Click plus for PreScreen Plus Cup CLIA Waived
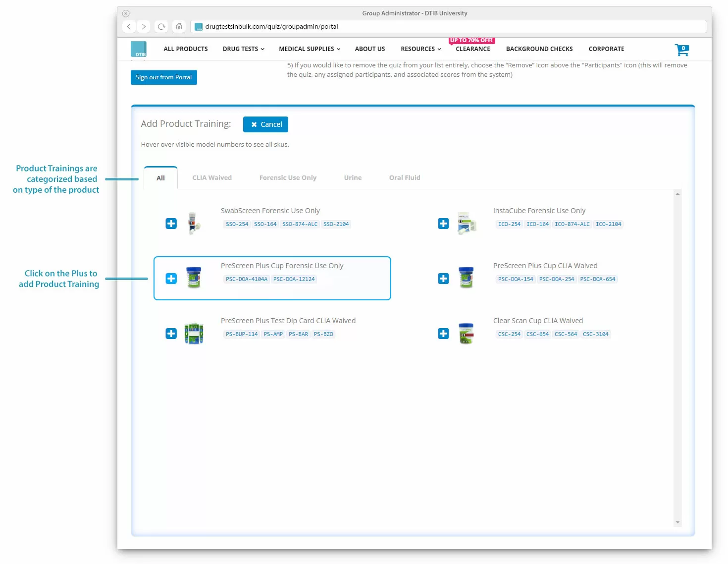The image size is (728, 564). coord(443,279)
